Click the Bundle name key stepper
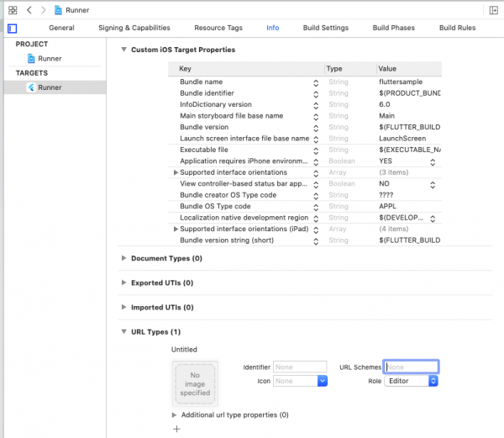This screenshot has width=504, height=438. tap(316, 82)
